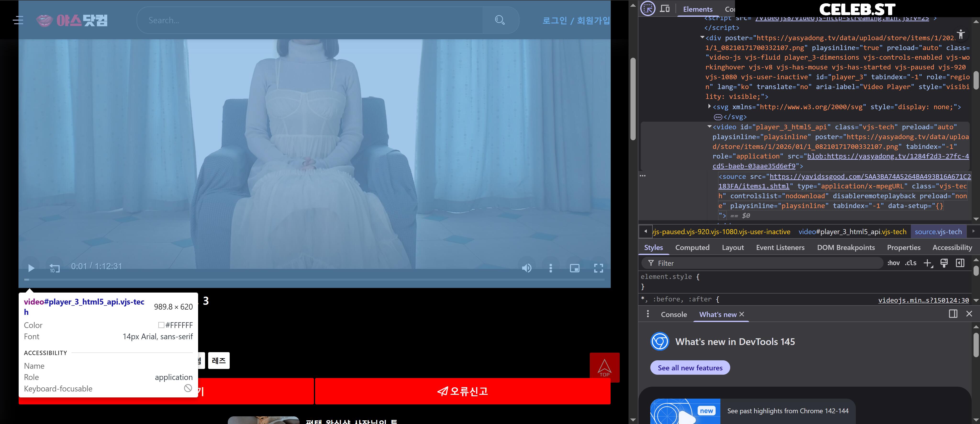Toggle the device toolbar icon

665,8
